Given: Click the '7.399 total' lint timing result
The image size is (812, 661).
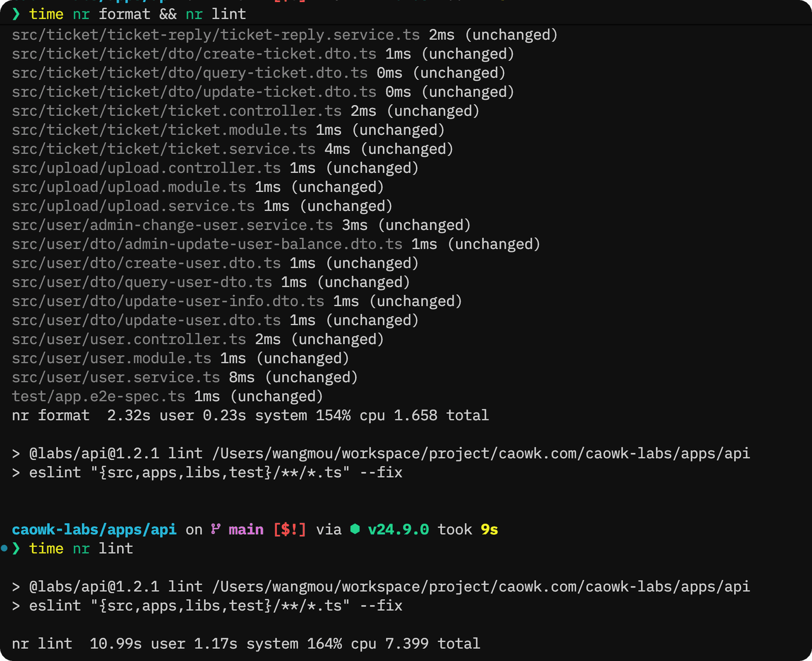Looking at the screenshot, I should point(432,644).
